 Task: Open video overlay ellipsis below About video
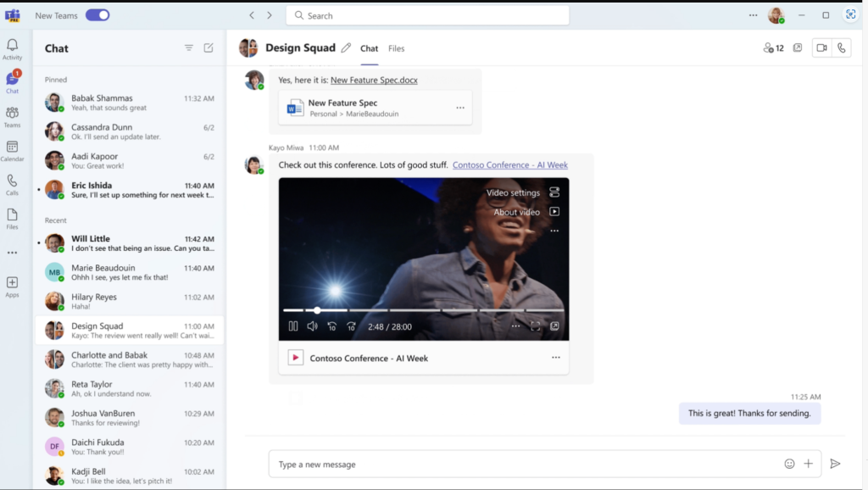coord(554,231)
